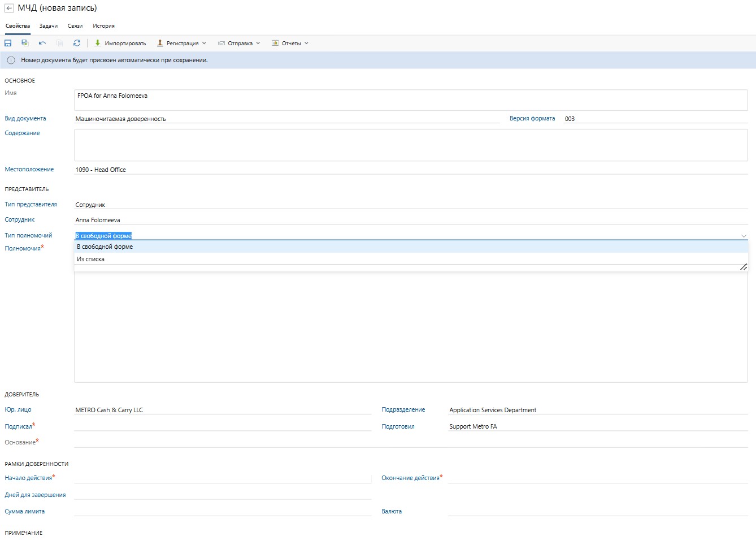Open the Связи tab
The width and height of the screenshot is (756, 540).
coord(75,26)
